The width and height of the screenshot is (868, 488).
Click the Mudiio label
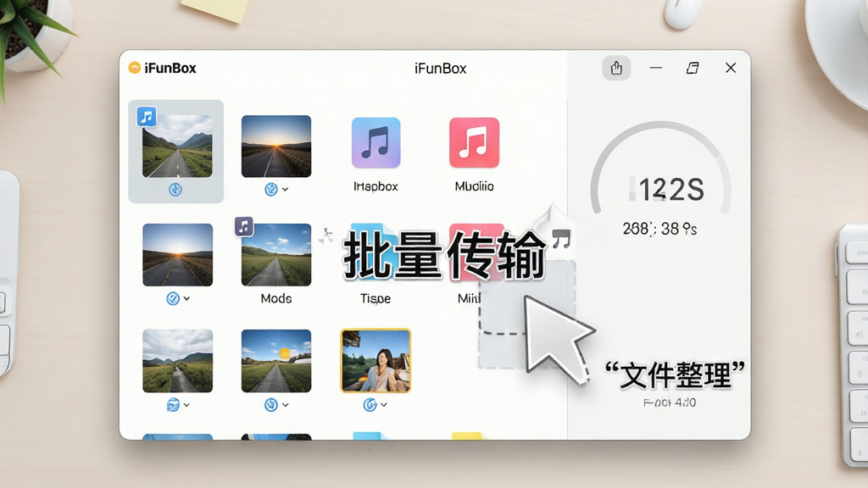475,186
